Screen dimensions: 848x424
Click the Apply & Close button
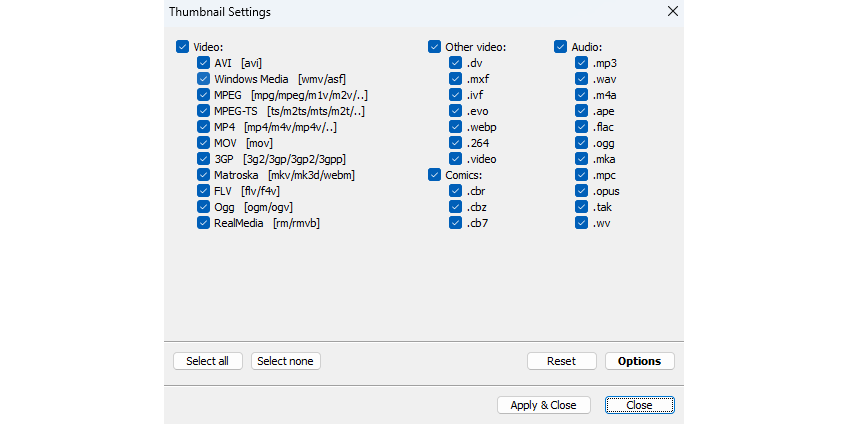[x=543, y=405]
